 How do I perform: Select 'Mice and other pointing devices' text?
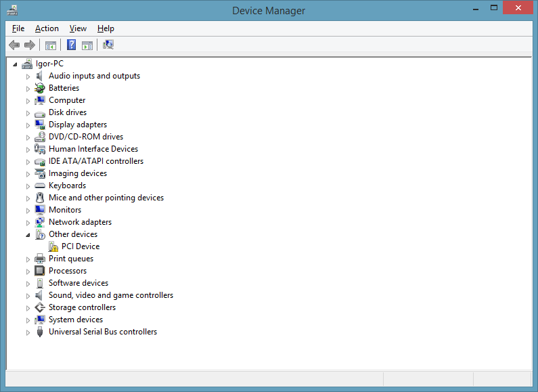pyautogui.click(x=106, y=198)
